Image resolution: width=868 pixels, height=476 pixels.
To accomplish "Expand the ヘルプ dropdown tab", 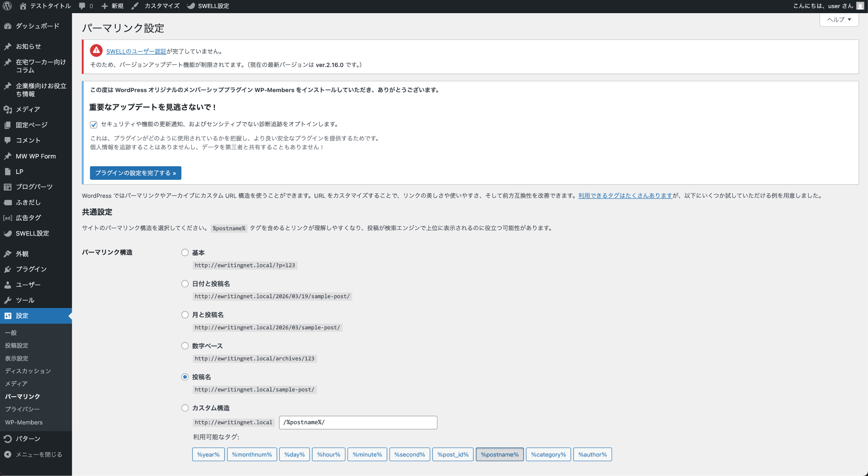I will (839, 20).
